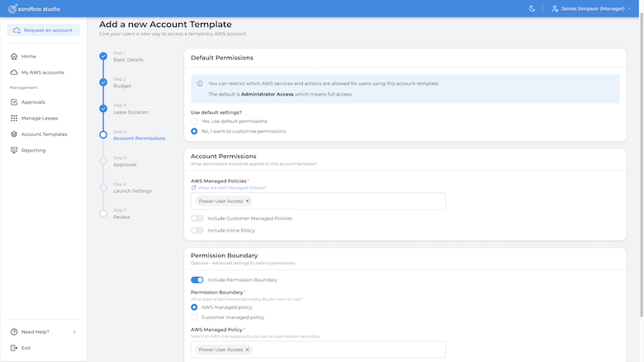Go to Step 2 Budget

122,82
